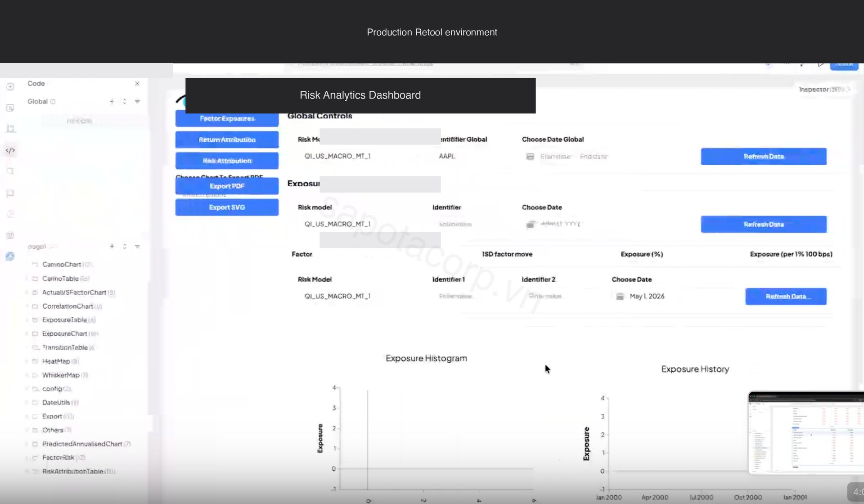The height and width of the screenshot is (504, 864).
Task: Click Refresh Data in Global Controls row
Action: (764, 157)
